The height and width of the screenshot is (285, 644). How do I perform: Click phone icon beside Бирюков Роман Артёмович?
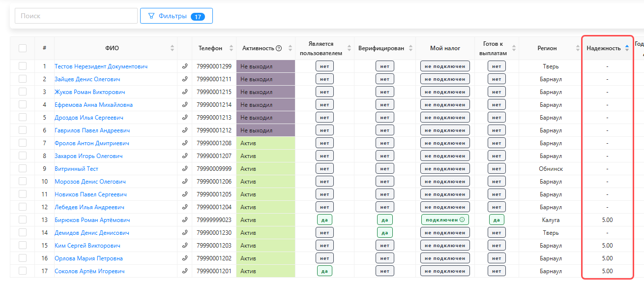tap(185, 220)
